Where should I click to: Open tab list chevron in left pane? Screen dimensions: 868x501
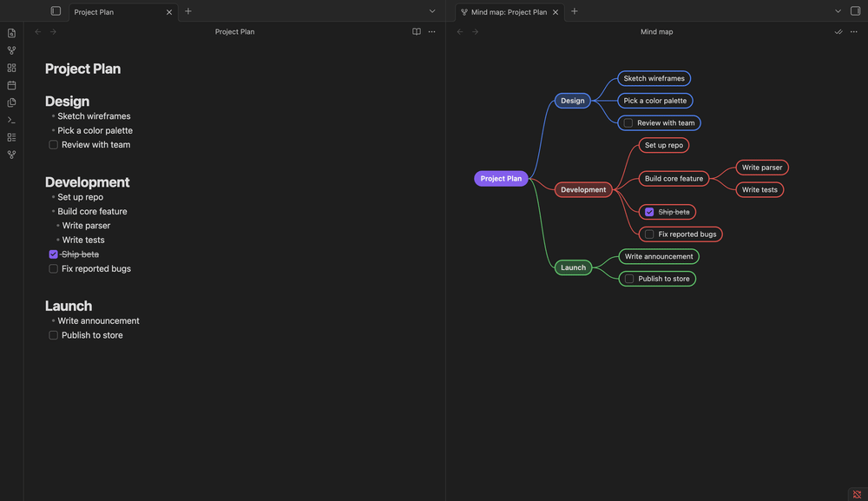(432, 11)
